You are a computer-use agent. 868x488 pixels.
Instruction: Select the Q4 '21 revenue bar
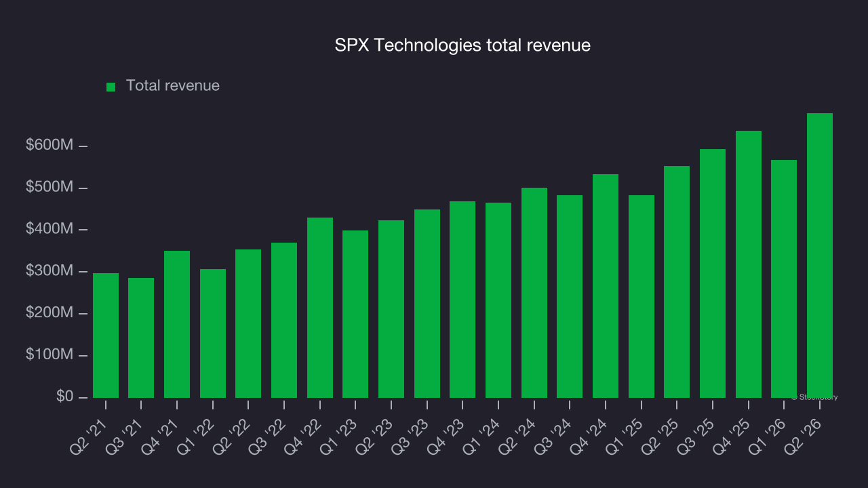coord(177,324)
